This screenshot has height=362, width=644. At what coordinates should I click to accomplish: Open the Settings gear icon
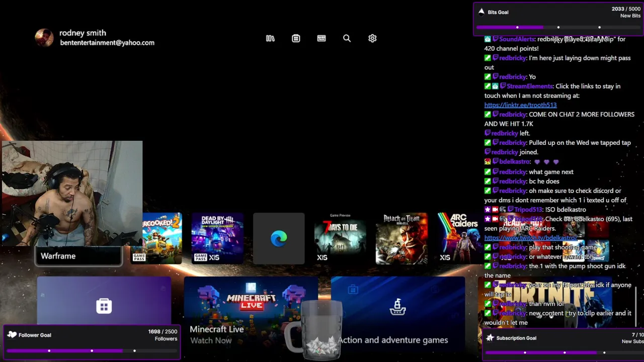[372, 38]
